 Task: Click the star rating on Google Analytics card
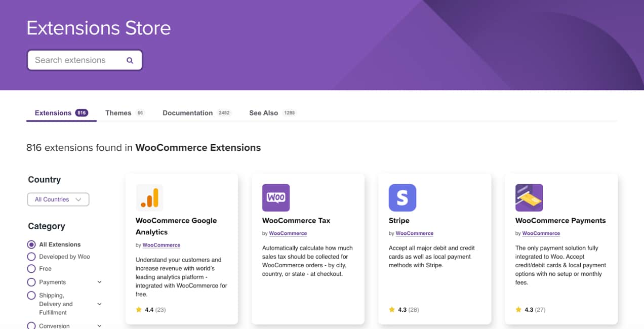(x=139, y=309)
